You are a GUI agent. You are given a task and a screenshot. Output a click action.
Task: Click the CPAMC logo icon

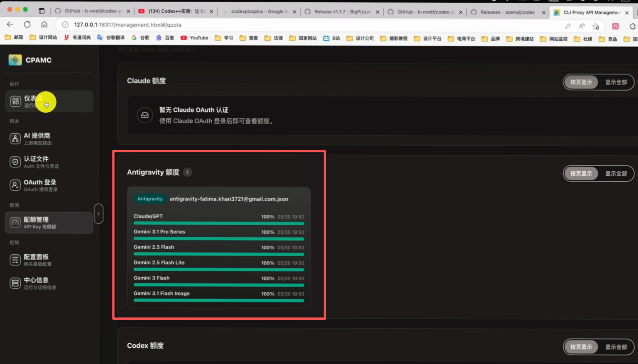[15, 60]
